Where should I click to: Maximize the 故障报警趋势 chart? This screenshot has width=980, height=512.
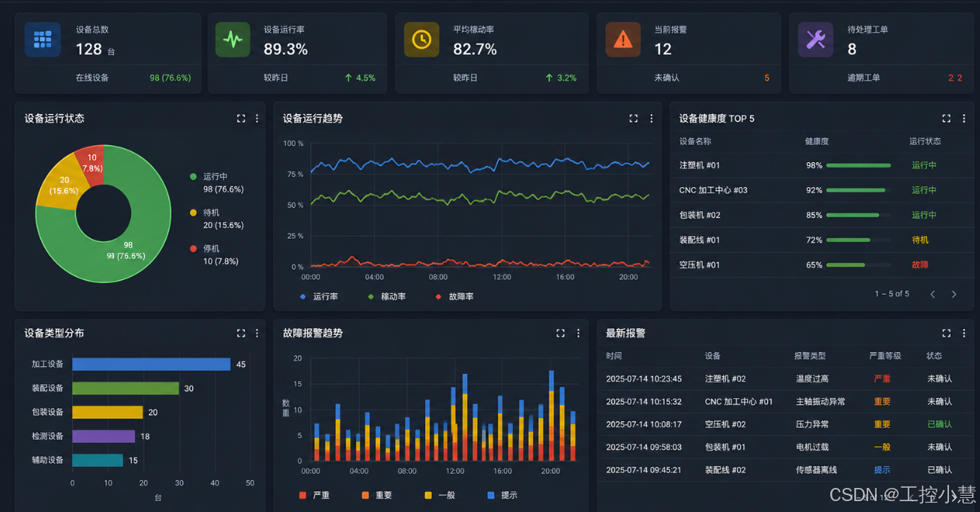click(560, 333)
